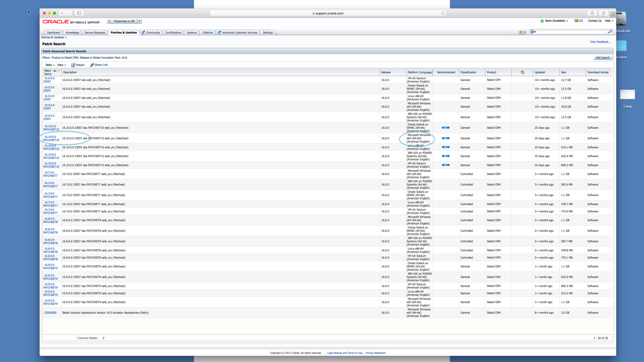Go forward using Safari's forward arrow
The width and height of the screenshot is (644, 362).
(69, 13)
